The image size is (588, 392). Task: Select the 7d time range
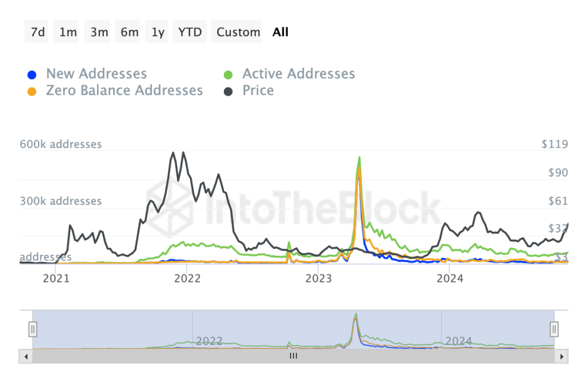pyautogui.click(x=36, y=32)
